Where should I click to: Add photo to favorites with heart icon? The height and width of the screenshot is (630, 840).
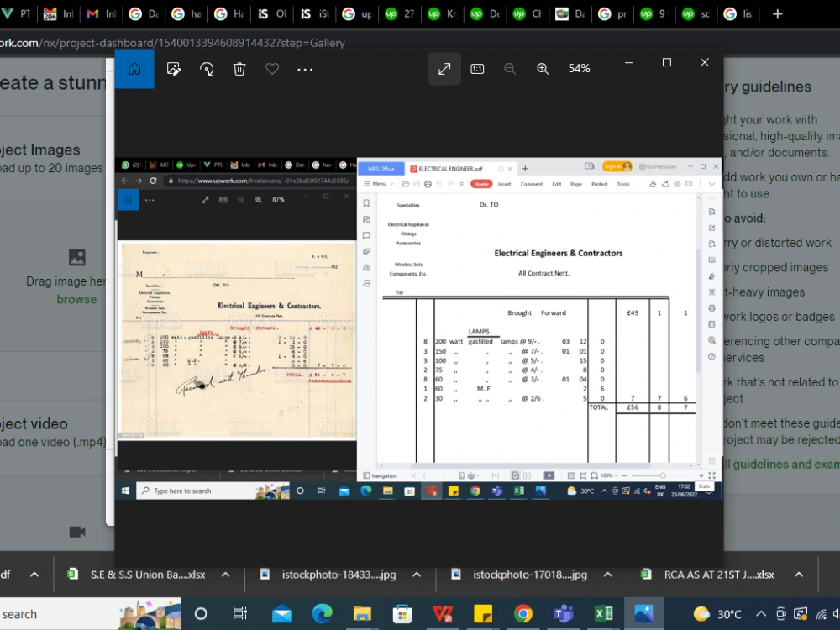[272, 69]
